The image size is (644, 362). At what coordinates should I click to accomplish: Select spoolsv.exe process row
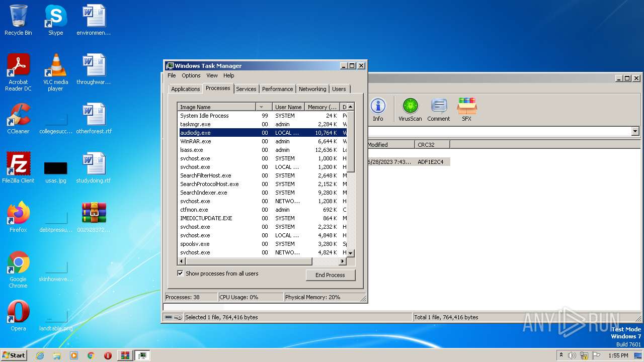click(262, 244)
